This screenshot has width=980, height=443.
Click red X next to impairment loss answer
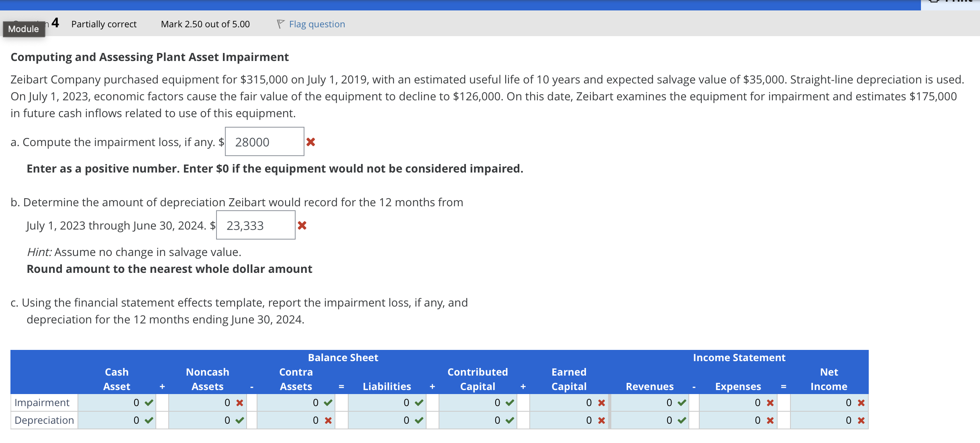pyautogui.click(x=310, y=142)
